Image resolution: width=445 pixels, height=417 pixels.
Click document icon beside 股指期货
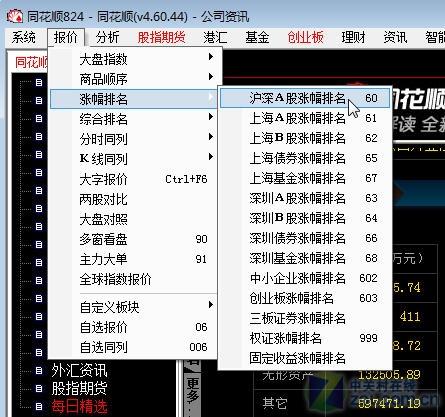pyautogui.click(x=39, y=388)
